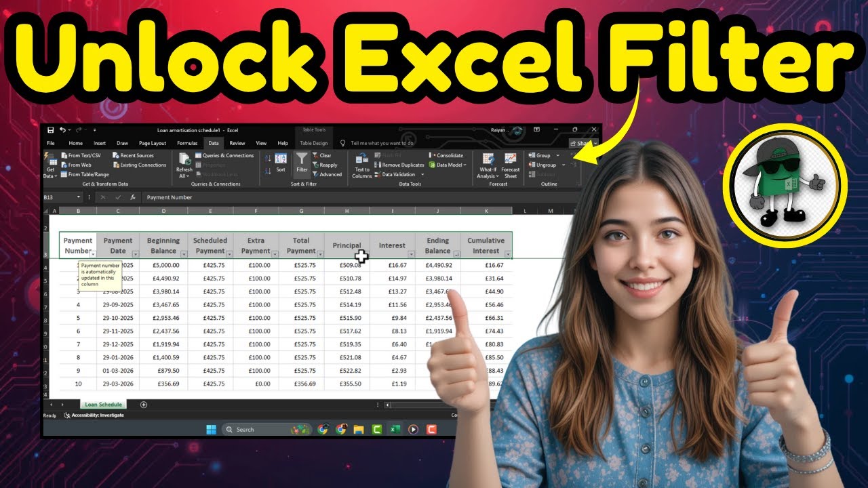The image size is (868, 488).
Task: Select the Loan Schedule sheet tab
Action: (x=103, y=405)
